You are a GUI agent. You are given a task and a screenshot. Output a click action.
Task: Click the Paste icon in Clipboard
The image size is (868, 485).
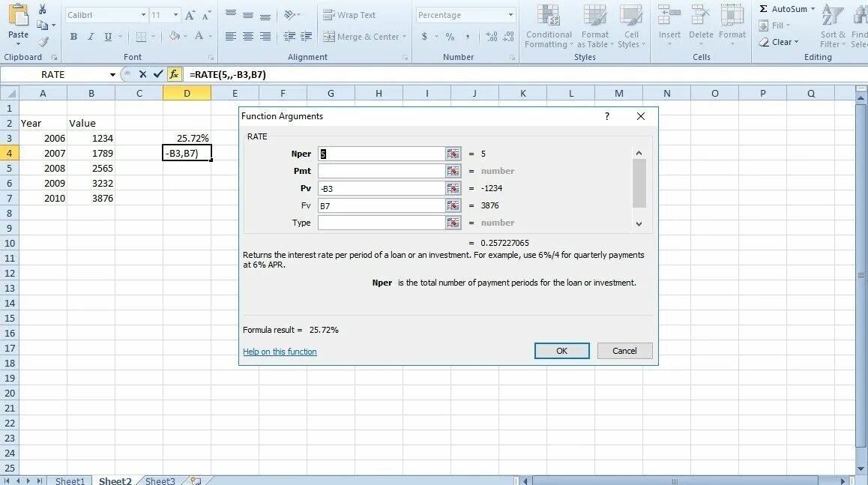point(18,16)
